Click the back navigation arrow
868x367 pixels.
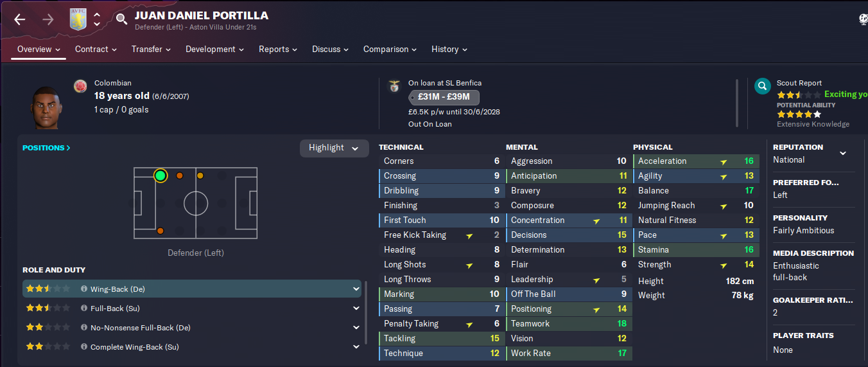pyautogui.click(x=20, y=19)
